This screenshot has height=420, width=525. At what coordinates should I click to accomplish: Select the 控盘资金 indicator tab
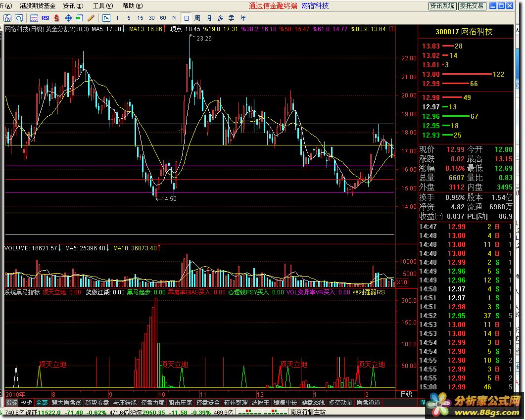tap(208, 403)
